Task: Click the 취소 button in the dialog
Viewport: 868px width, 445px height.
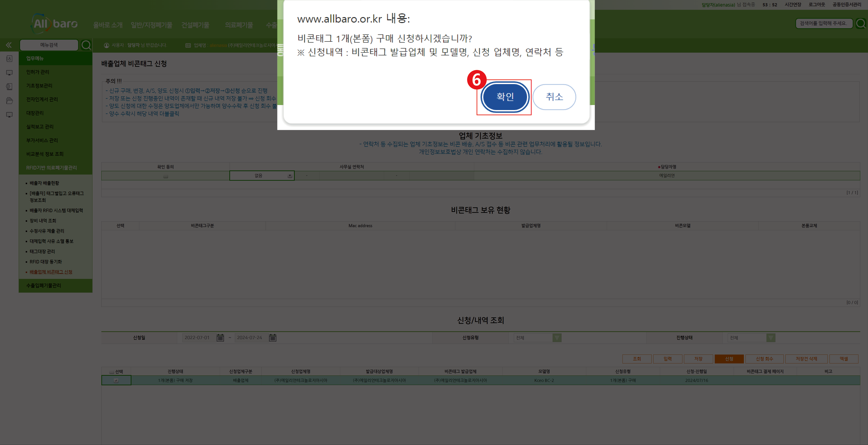Action: point(554,97)
